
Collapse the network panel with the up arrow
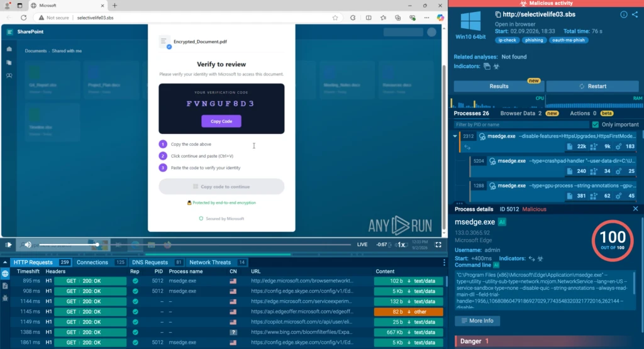(x=5, y=262)
